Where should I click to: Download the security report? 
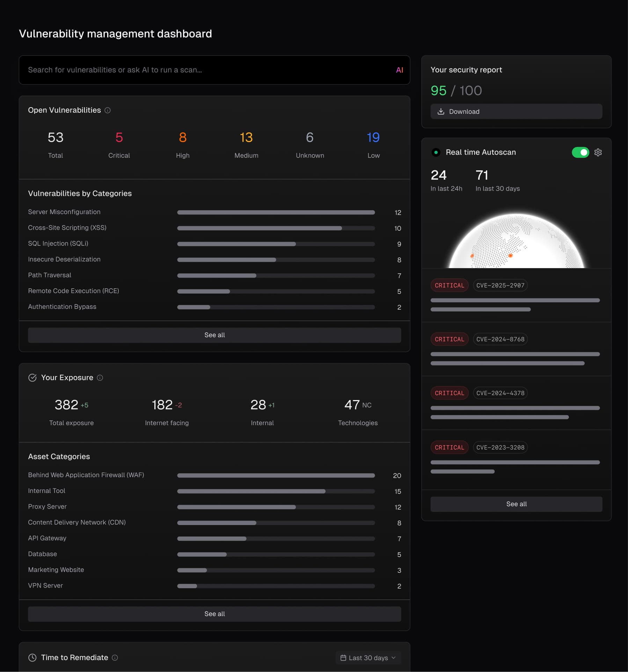516,112
